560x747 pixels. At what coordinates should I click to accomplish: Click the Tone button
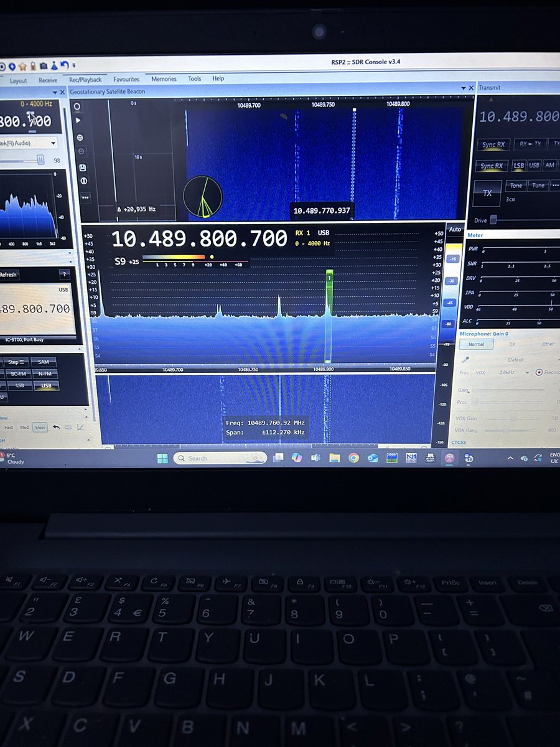[x=516, y=186]
